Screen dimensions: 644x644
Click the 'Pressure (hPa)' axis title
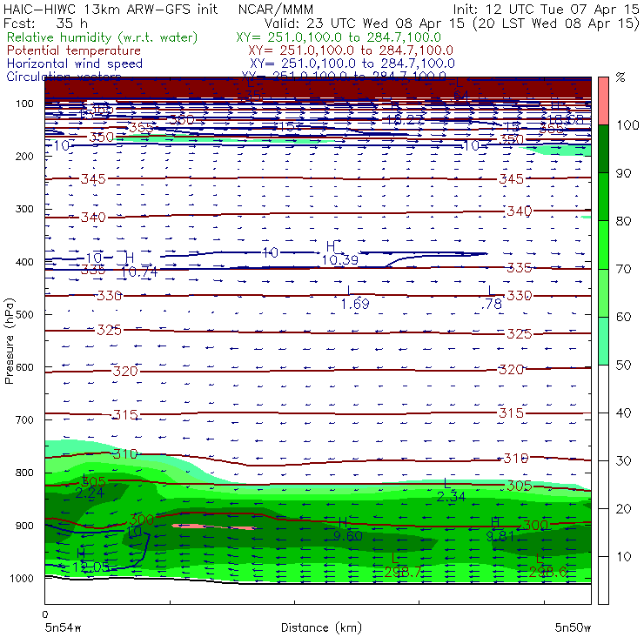coord(9,341)
